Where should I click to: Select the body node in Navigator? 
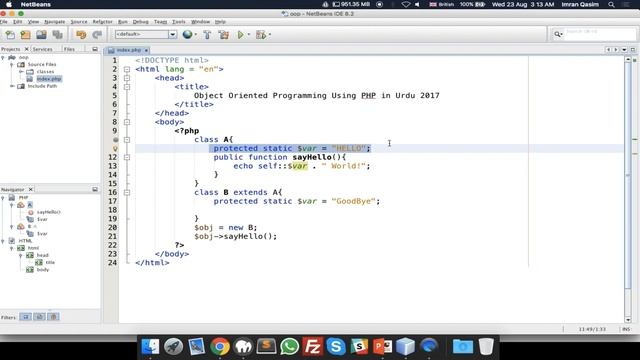pos(42,270)
